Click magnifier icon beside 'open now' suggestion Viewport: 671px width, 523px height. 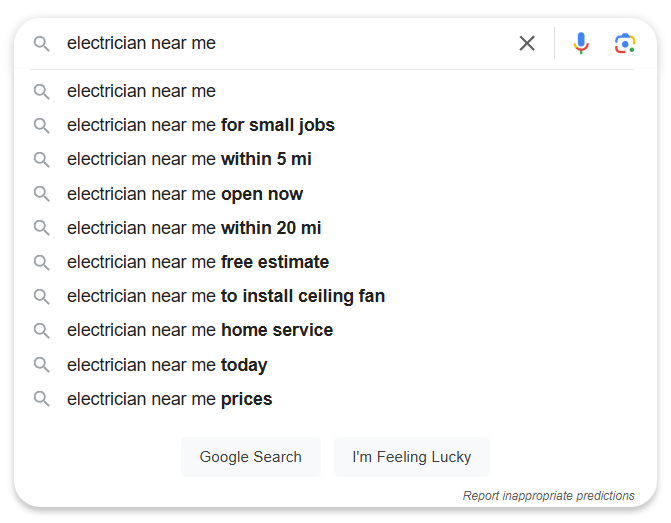tap(41, 194)
